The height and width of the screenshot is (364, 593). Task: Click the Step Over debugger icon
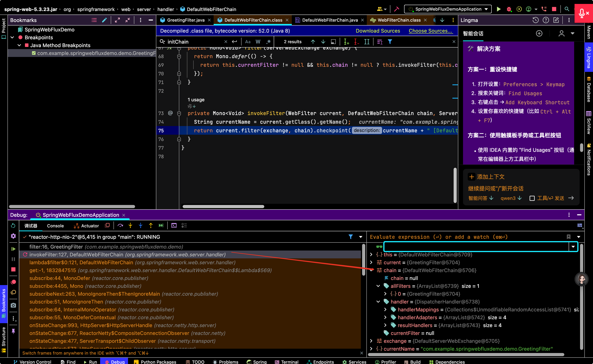(120, 226)
